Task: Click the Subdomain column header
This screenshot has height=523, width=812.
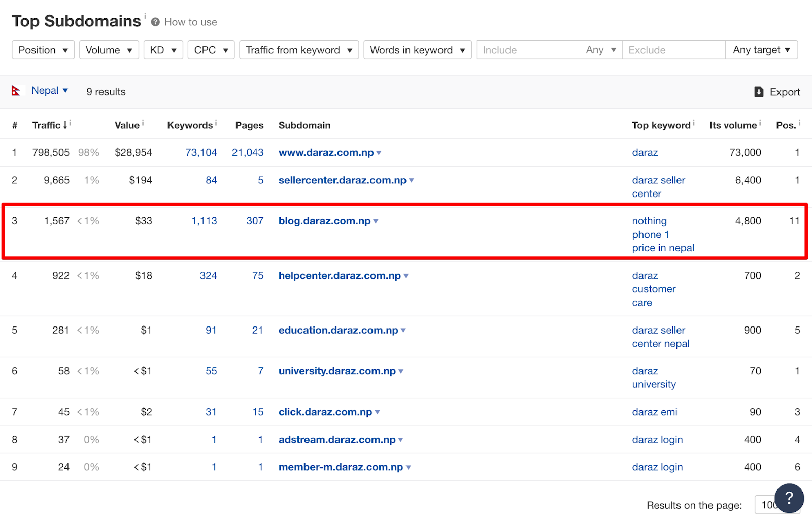Action: [304, 125]
